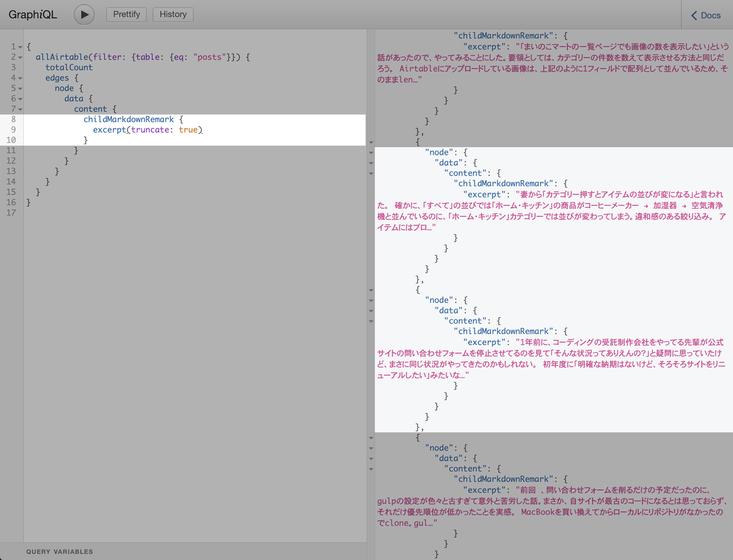This screenshot has height=560, width=733.
Task: Click the edges field on line 4
Action: [x=57, y=78]
